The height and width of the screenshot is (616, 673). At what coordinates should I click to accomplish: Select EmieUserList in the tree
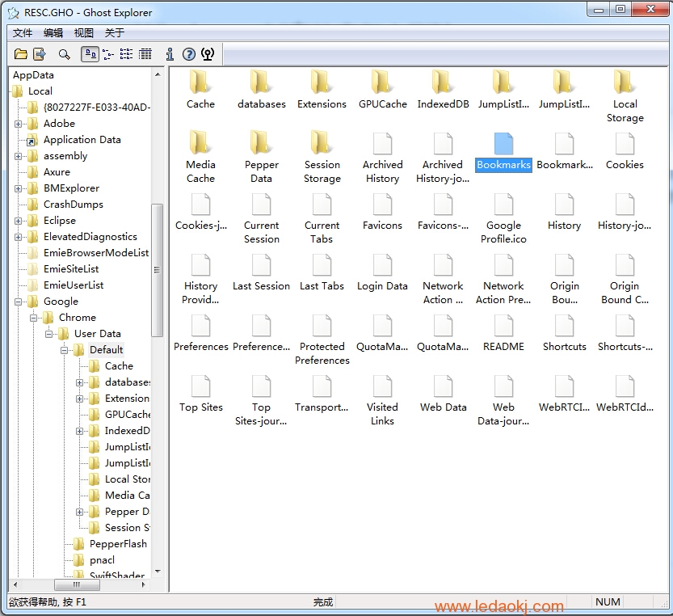click(74, 285)
